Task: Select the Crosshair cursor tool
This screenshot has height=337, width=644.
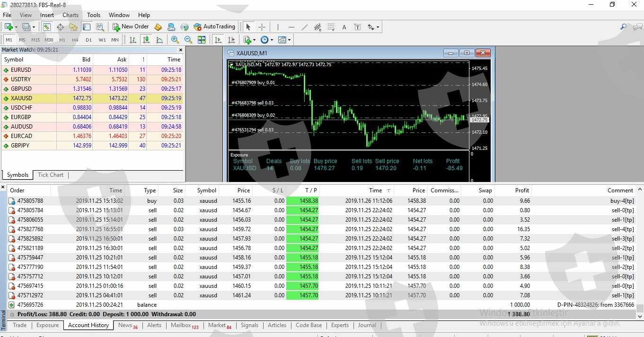Action: (x=262, y=27)
